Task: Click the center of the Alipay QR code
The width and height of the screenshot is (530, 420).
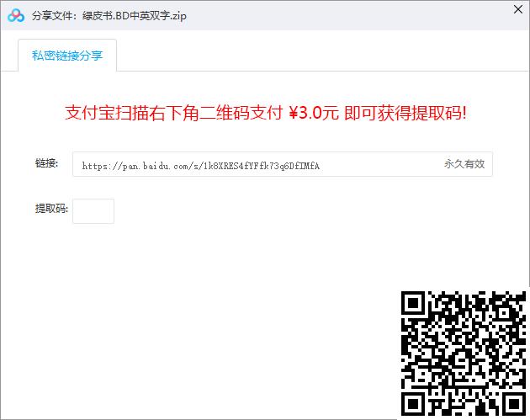Action: (x=464, y=354)
